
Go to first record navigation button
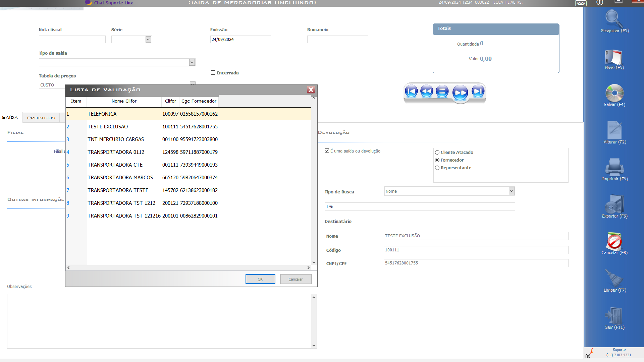pos(411,91)
